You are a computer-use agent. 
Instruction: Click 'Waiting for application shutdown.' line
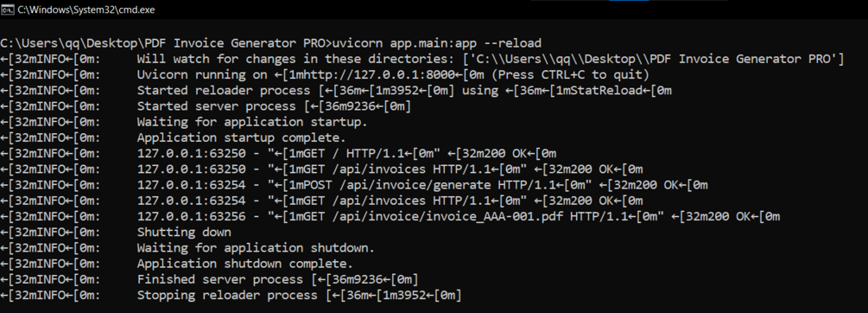(187, 247)
